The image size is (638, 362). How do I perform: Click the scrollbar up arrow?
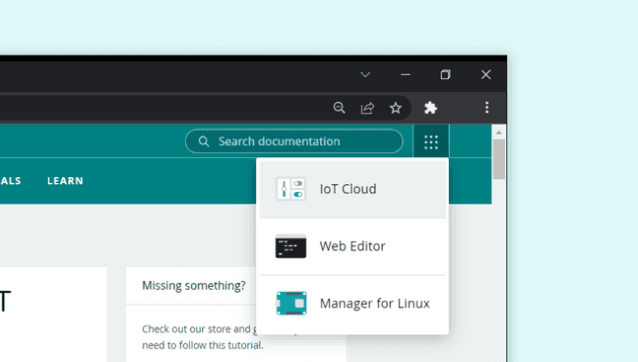[x=499, y=133]
